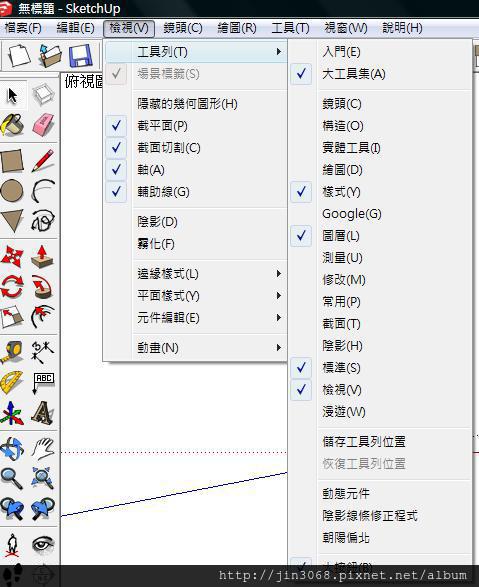Select the Freehand scribble tool
The image size is (479, 587).
[x=43, y=220]
